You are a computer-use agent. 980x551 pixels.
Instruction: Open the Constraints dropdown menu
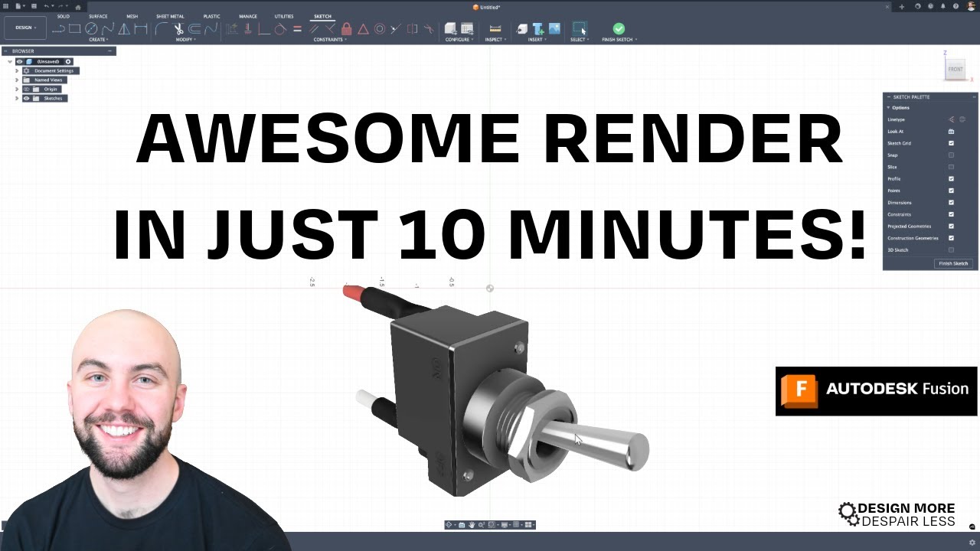(330, 40)
